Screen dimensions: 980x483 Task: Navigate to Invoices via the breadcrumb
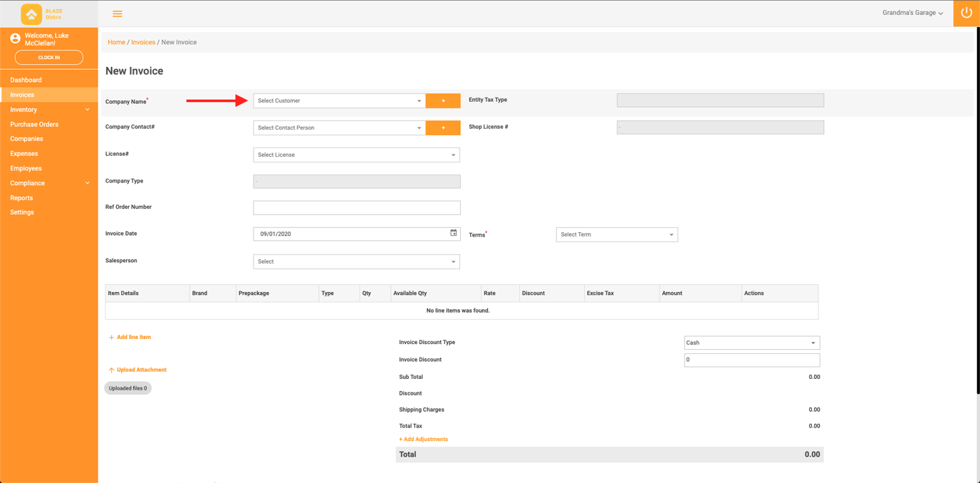point(143,42)
